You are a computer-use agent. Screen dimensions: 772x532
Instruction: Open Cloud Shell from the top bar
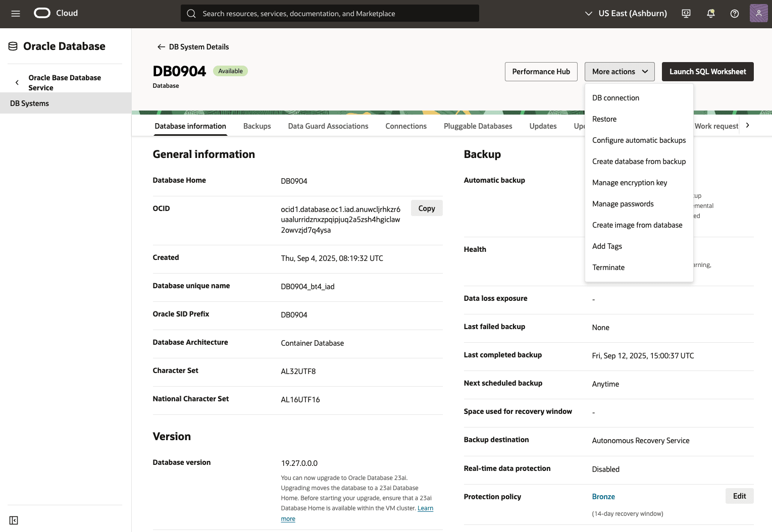coord(686,14)
